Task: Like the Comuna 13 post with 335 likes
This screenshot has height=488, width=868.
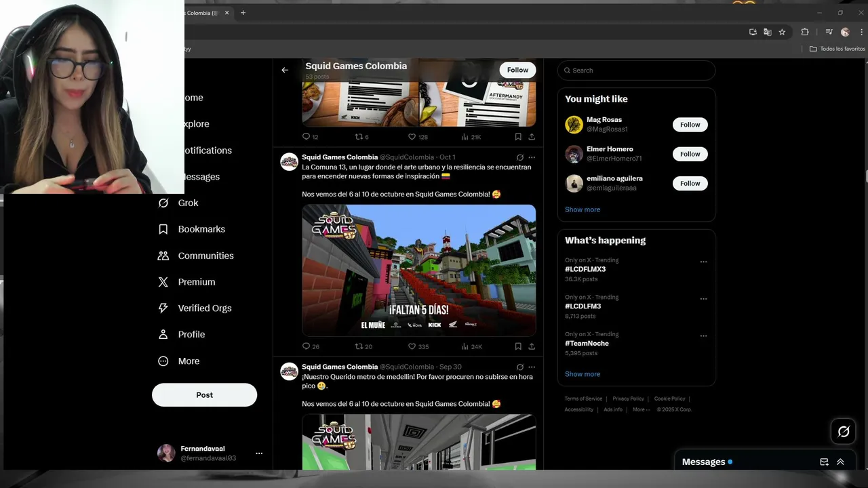Action: (418, 346)
